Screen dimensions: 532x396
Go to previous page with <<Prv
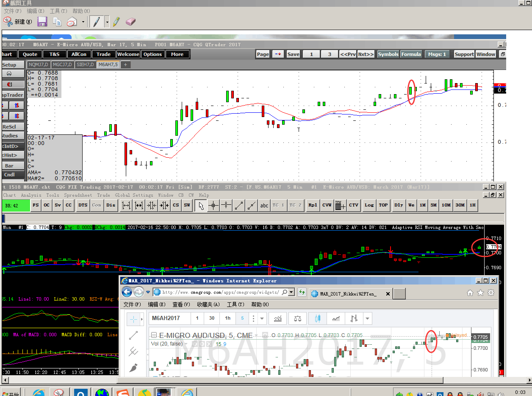click(x=348, y=54)
